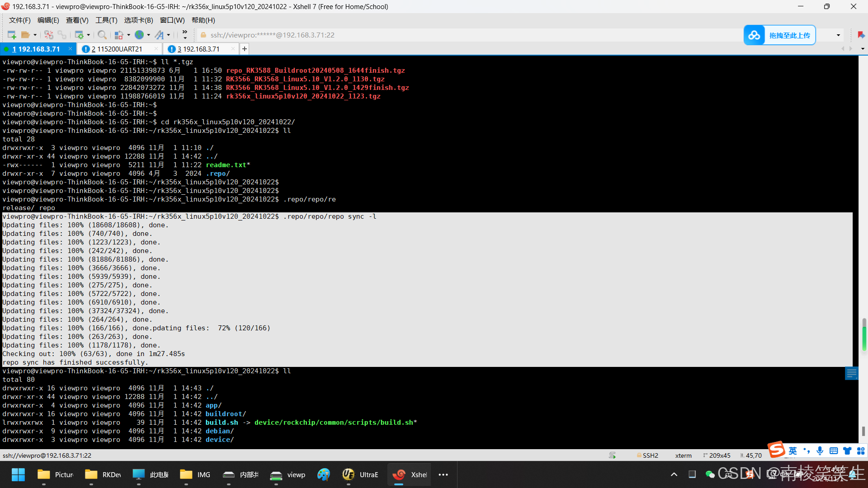Click the globe encoding icon
868x488 pixels.
[x=139, y=35]
